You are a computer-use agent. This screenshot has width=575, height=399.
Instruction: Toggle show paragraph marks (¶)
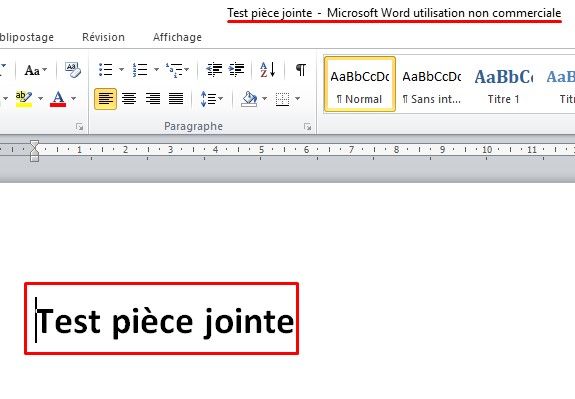point(301,69)
